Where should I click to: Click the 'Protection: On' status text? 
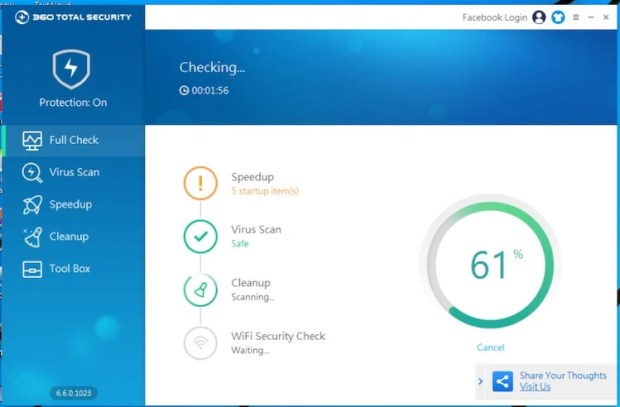[73, 102]
